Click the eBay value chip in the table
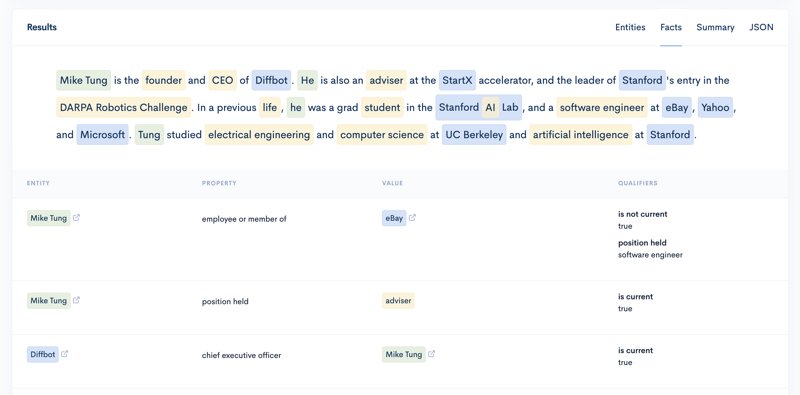This screenshot has height=395, width=800. 394,218
